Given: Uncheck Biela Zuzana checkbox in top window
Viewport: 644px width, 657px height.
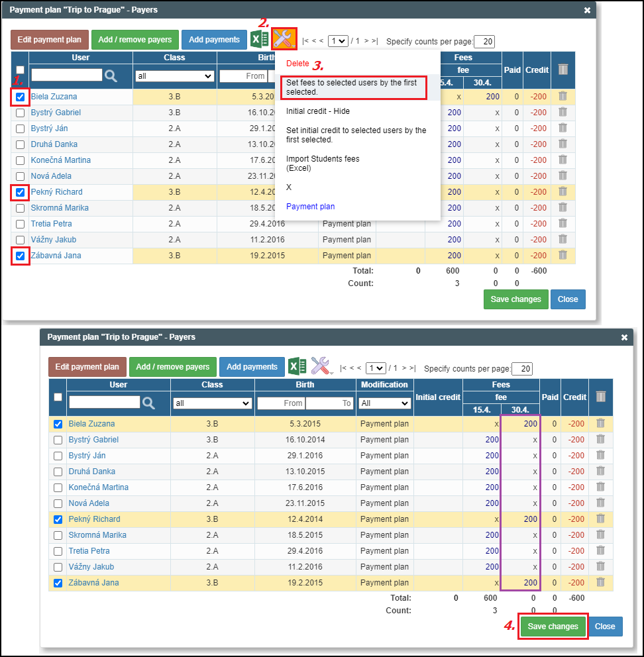Looking at the screenshot, I should tap(20, 97).
